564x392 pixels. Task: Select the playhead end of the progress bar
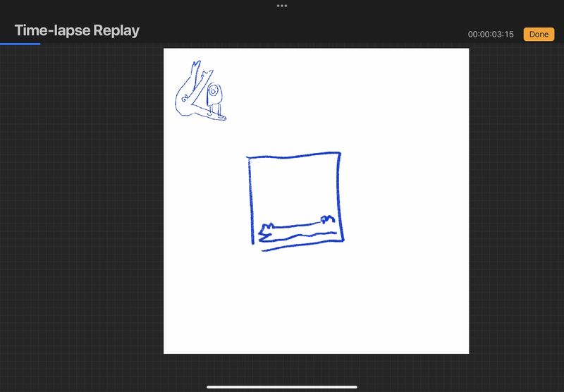[40, 44]
